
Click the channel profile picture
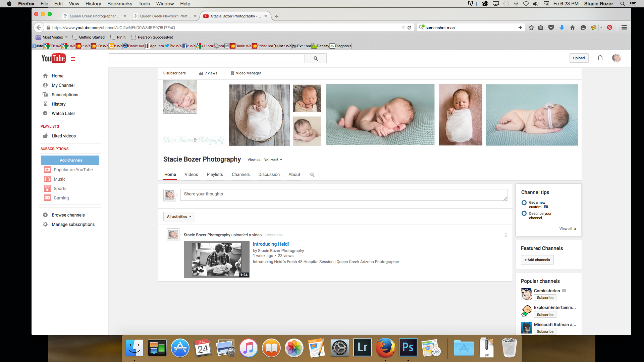coord(180,97)
